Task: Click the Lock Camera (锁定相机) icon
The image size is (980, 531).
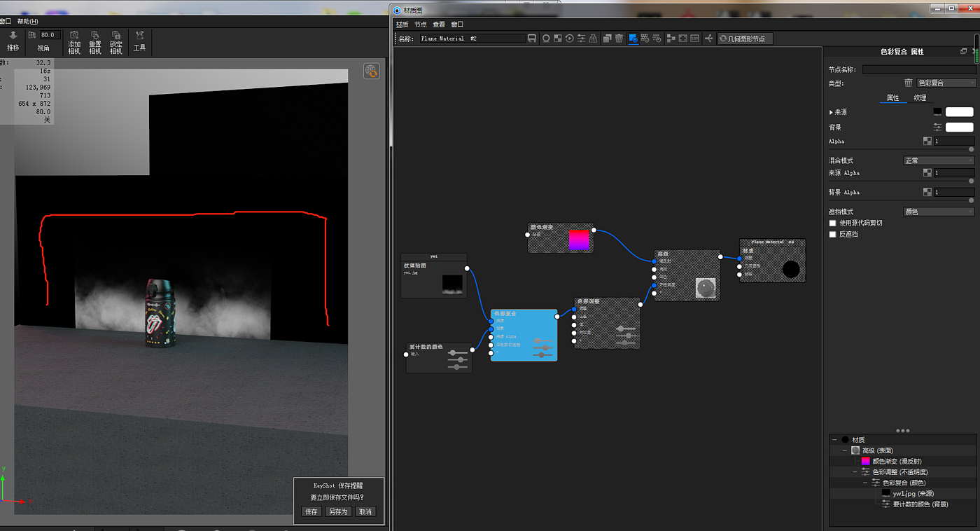Action: [116, 36]
